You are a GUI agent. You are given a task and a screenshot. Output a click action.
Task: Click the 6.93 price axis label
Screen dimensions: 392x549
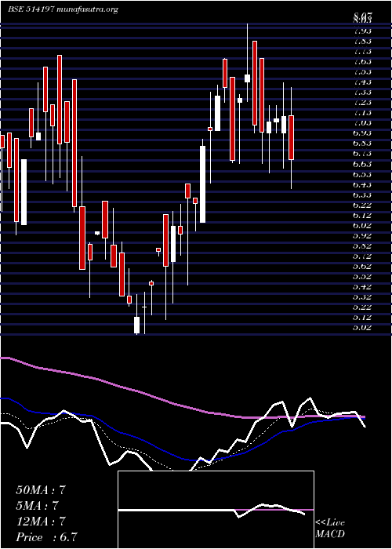(362, 133)
